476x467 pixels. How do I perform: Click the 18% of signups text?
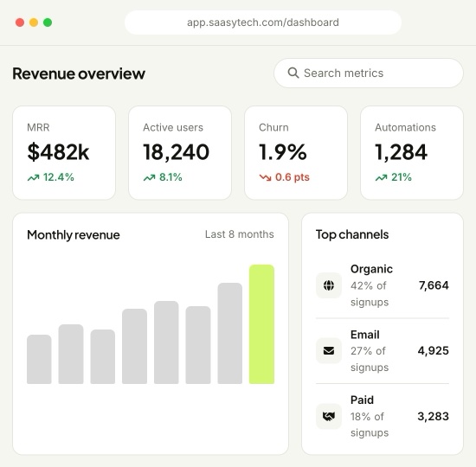click(370, 425)
